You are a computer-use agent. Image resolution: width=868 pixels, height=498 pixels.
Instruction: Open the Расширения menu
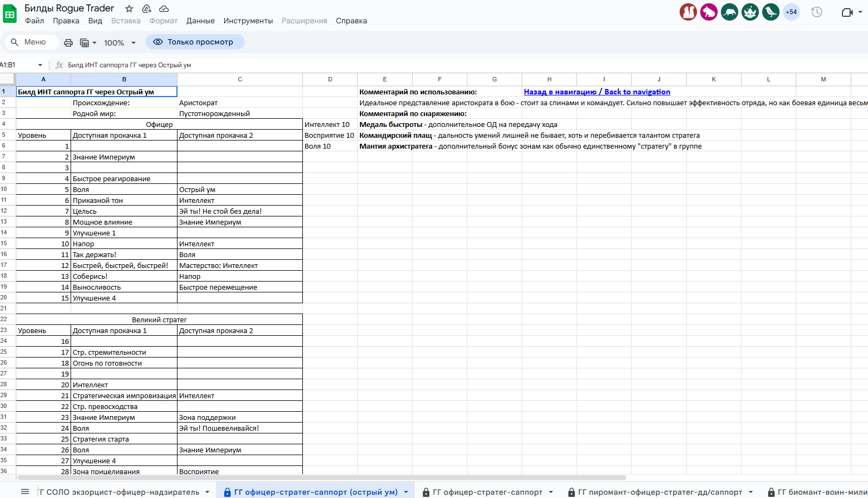(305, 21)
